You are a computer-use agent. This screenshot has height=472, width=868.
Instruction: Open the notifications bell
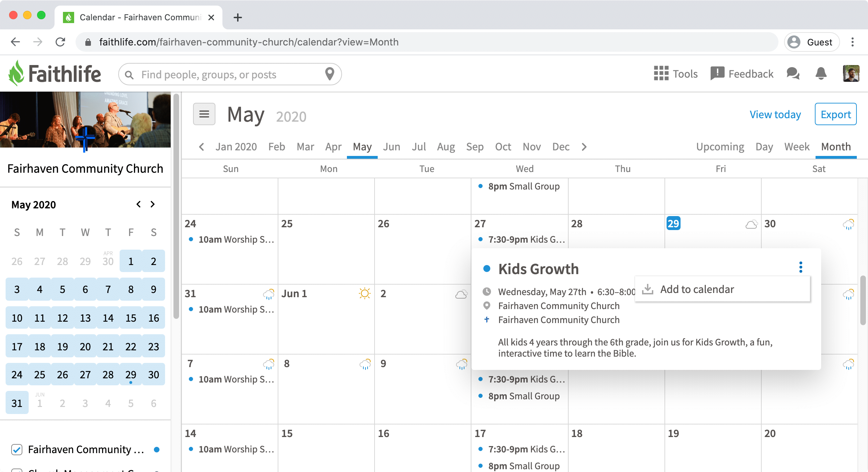click(x=821, y=74)
